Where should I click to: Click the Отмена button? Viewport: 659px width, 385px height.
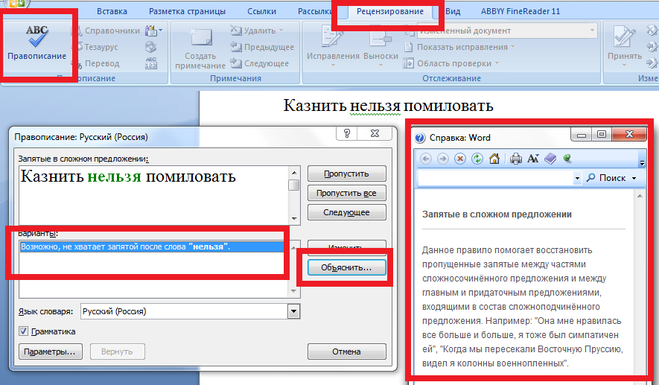click(347, 351)
